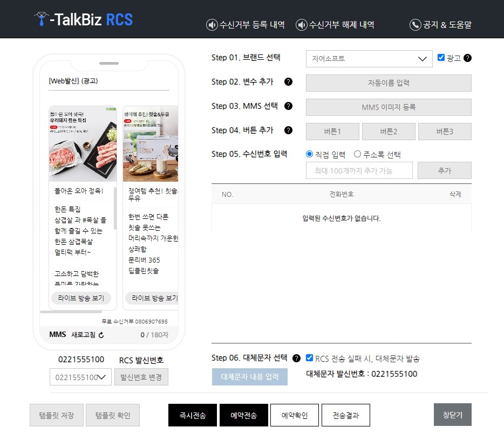The height and width of the screenshot is (441, 504).
Task: Click speaker icon beside 수신거부 등록 내역
Action: click(212, 25)
